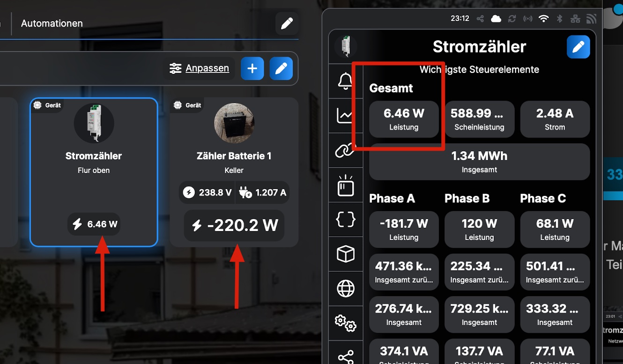Image resolution: width=623 pixels, height=364 pixels.
Task: Switch to the Automationen tab
Action: coord(52,23)
